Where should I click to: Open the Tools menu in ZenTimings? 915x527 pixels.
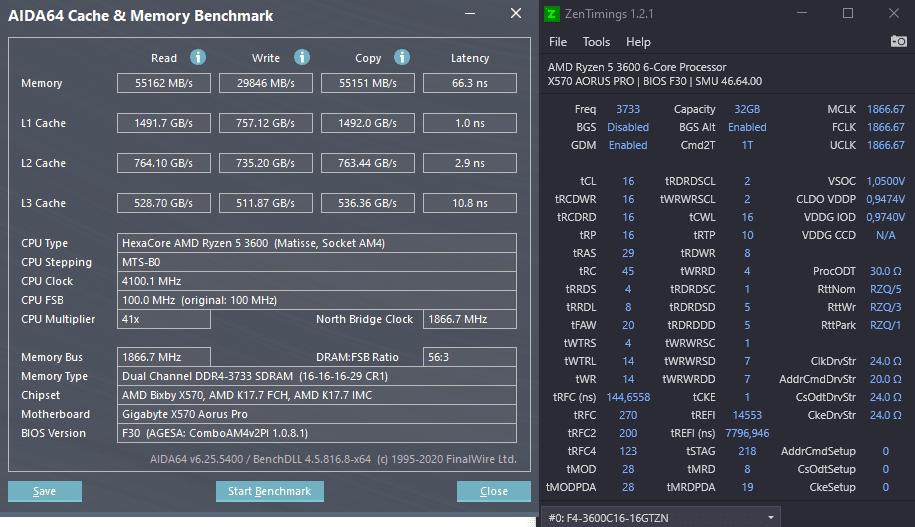pos(596,42)
